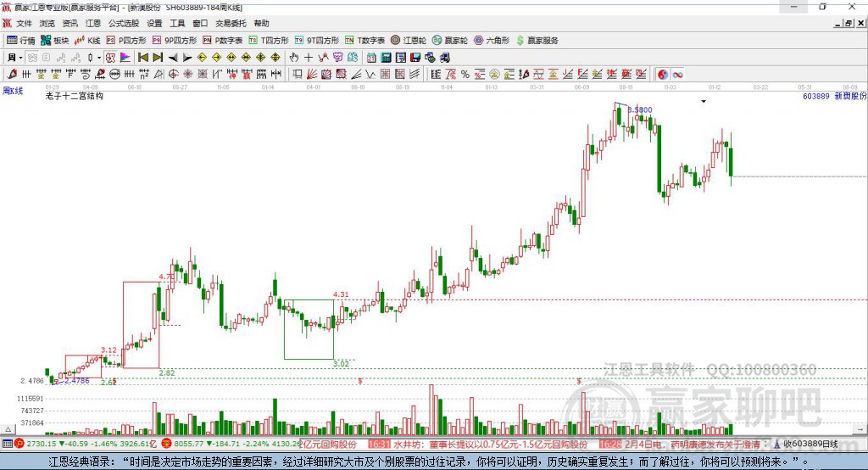
Task: Toggle the highlighted 权 adjustment button
Action: 111,57
